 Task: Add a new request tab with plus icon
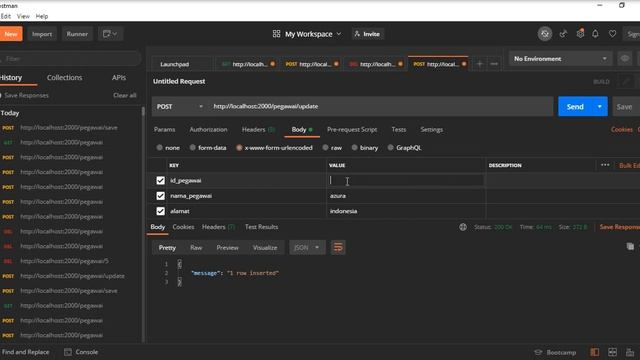(480, 64)
